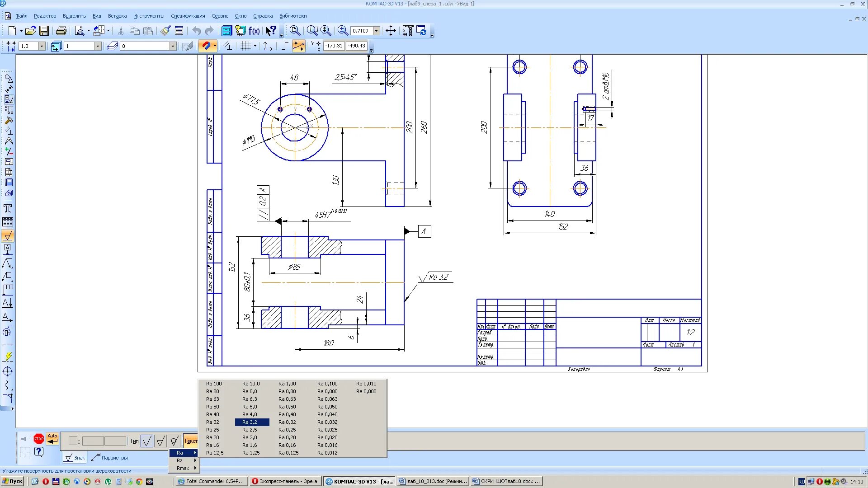Switch to Opera Экспресс-панель taskbar window
Screen dimensions: 868x488
(x=285, y=481)
